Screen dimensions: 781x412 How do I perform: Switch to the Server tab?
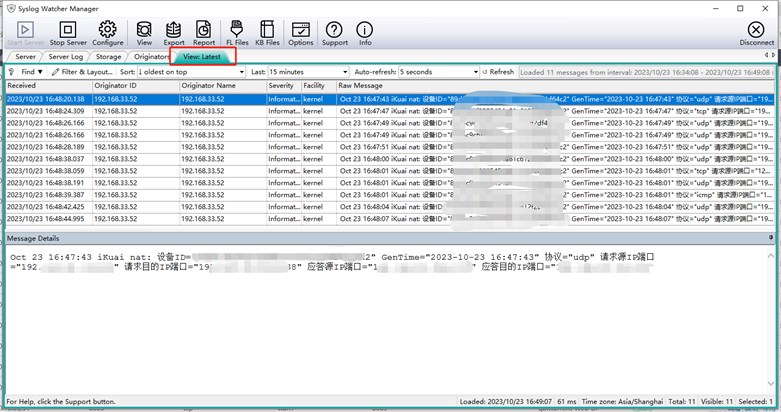pyautogui.click(x=25, y=56)
